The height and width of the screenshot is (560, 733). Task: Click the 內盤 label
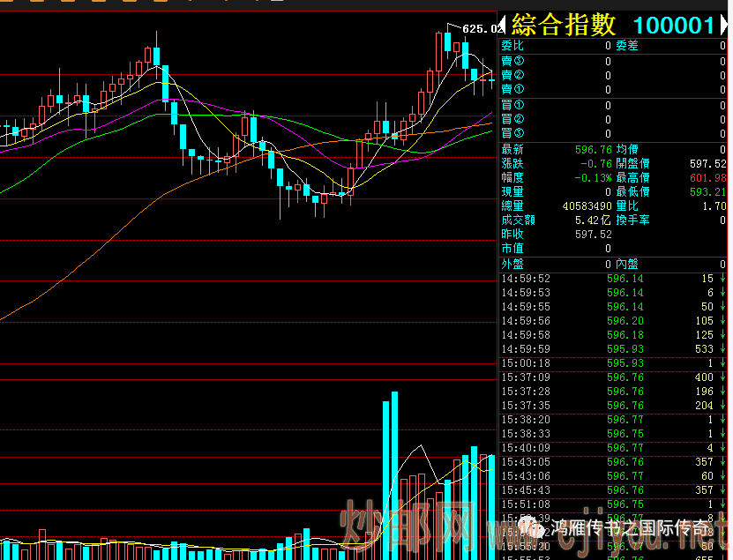coord(627,265)
